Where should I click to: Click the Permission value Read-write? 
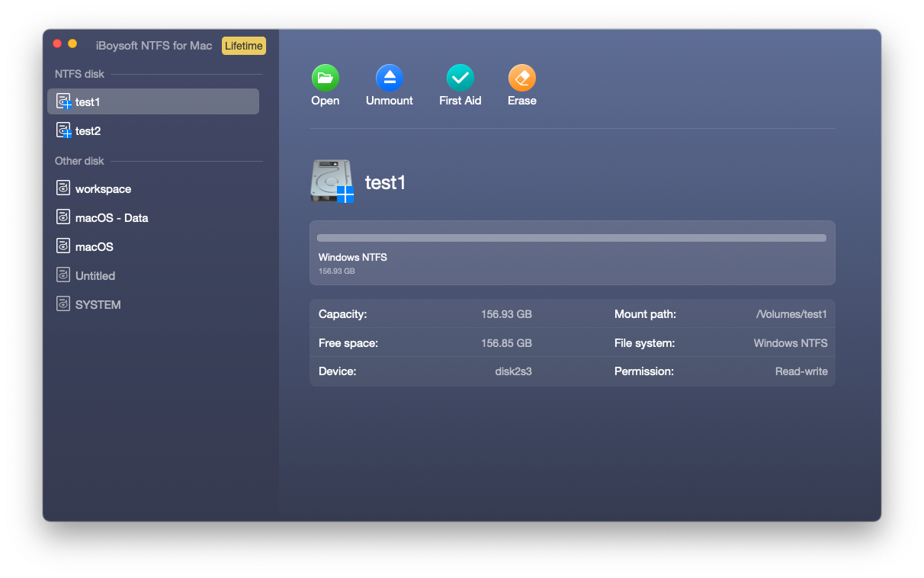click(x=801, y=372)
